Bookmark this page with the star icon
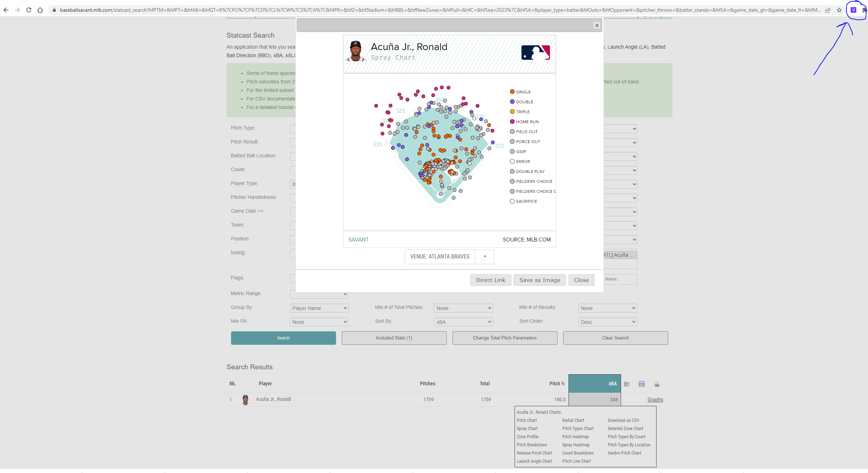Viewport: 868px width, 473px height. tap(839, 10)
